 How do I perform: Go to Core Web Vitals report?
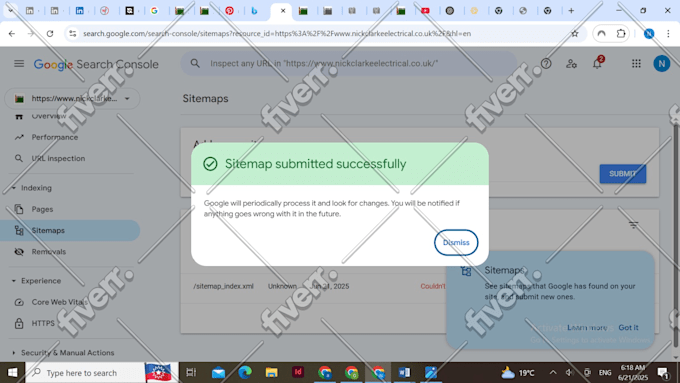click(59, 302)
